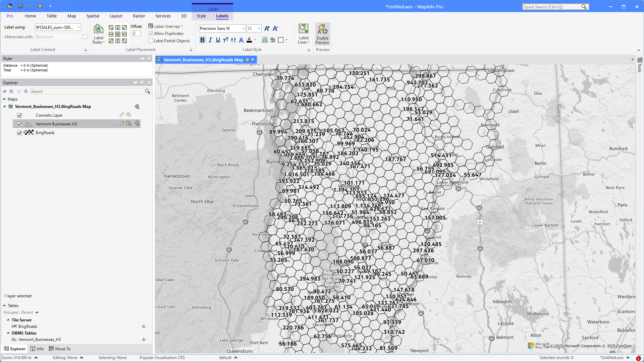Hide the BingRoads layer via checkbox
Viewport: 644px width, 362px height.
[x=19, y=133]
